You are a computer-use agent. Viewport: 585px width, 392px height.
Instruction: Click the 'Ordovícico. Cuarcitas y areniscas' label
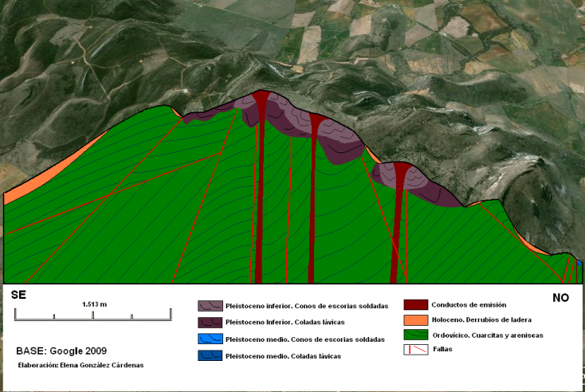(488, 335)
